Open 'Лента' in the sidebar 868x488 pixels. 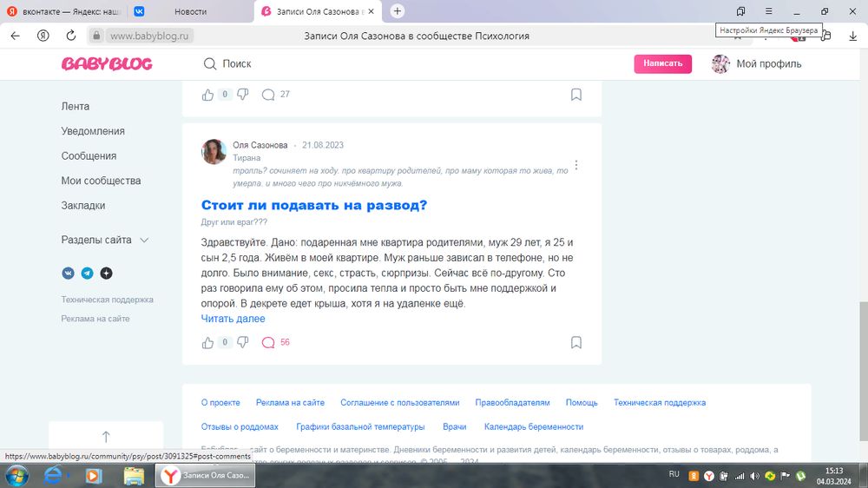pyautogui.click(x=76, y=106)
